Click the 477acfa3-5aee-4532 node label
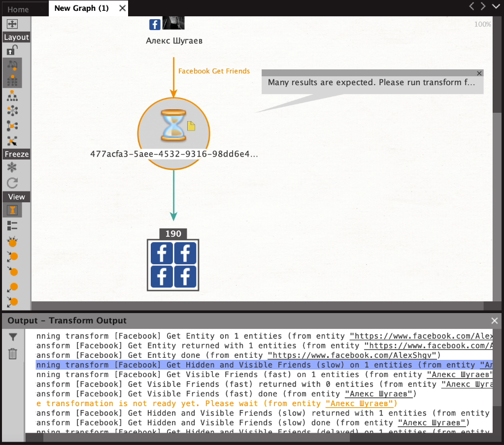This screenshot has width=504, height=445. click(x=174, y=154)
